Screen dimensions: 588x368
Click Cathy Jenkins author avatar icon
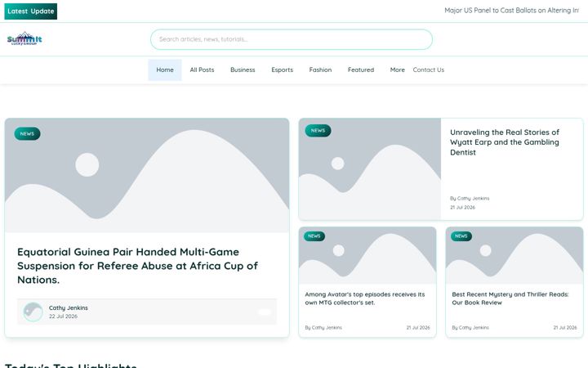click(x=33, y=312)
